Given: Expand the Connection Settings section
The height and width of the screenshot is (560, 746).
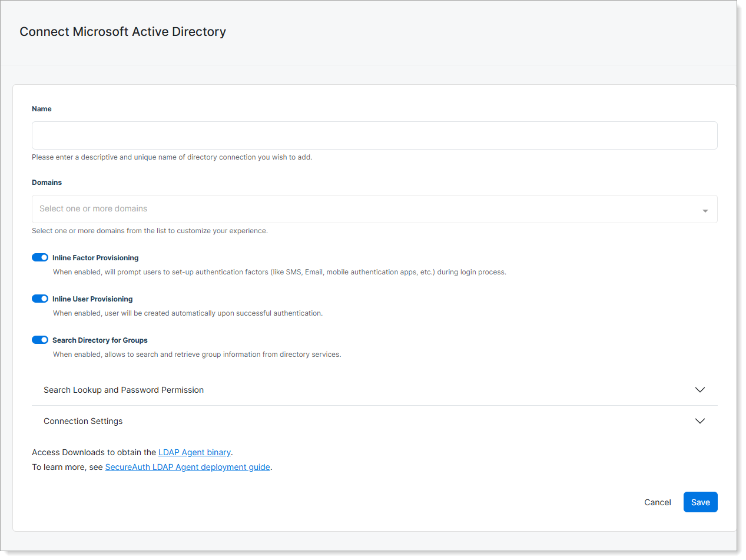Looking at the screenshot, I should click(374, 421).
